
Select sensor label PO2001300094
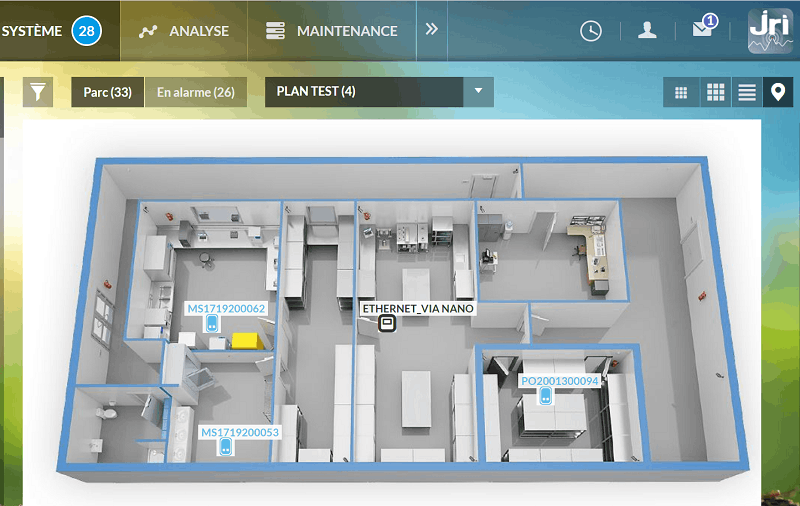pyautogui.click(x=560, y=381)
